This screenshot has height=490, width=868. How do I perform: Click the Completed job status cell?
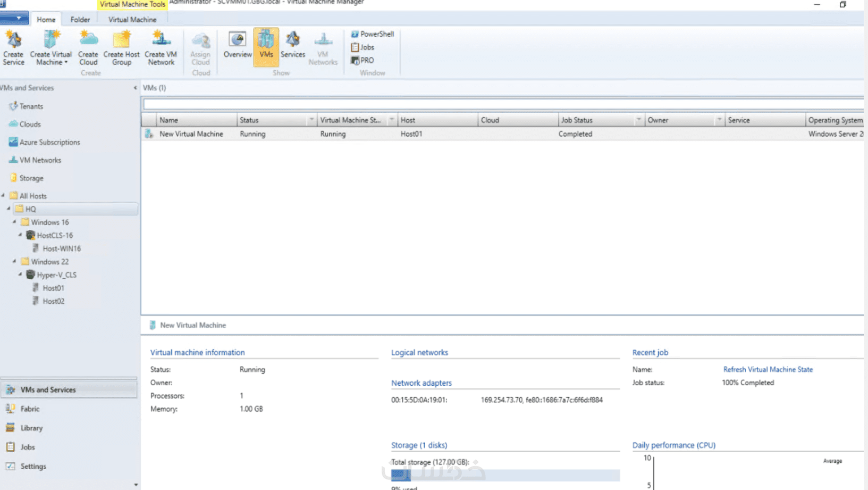coord(575,134)
